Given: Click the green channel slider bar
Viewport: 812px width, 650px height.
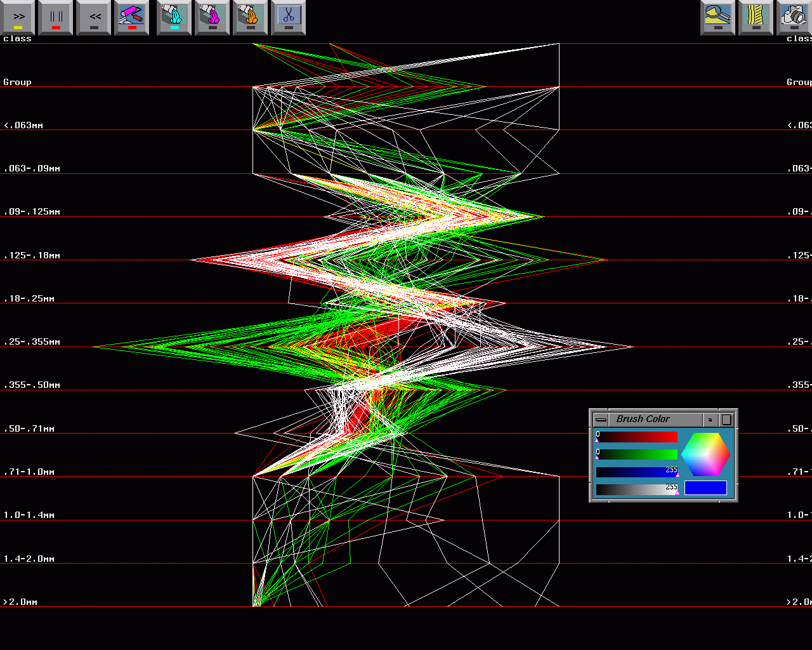Looking at the screenshot, I should (637, 454).
